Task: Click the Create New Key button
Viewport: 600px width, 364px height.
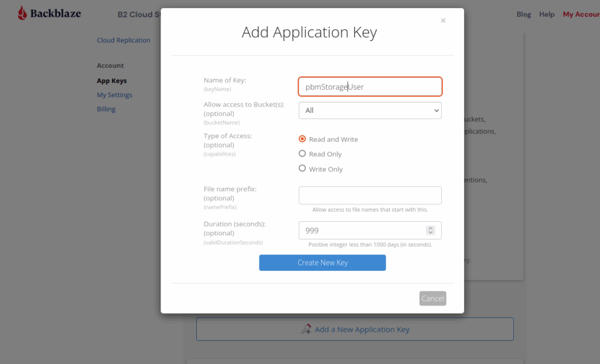Action: click(322, 262)
